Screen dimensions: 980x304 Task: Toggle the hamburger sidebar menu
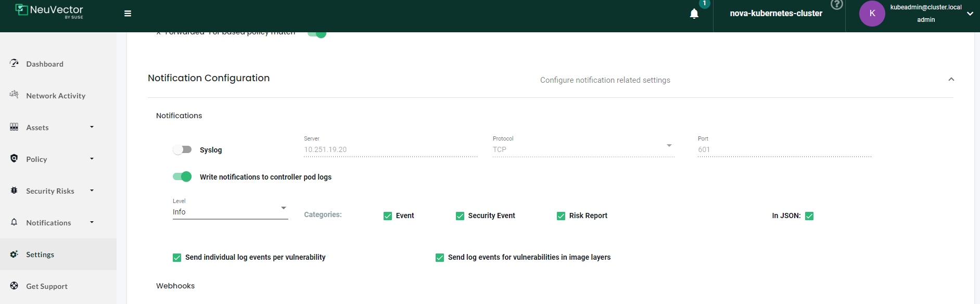(128, 14)
